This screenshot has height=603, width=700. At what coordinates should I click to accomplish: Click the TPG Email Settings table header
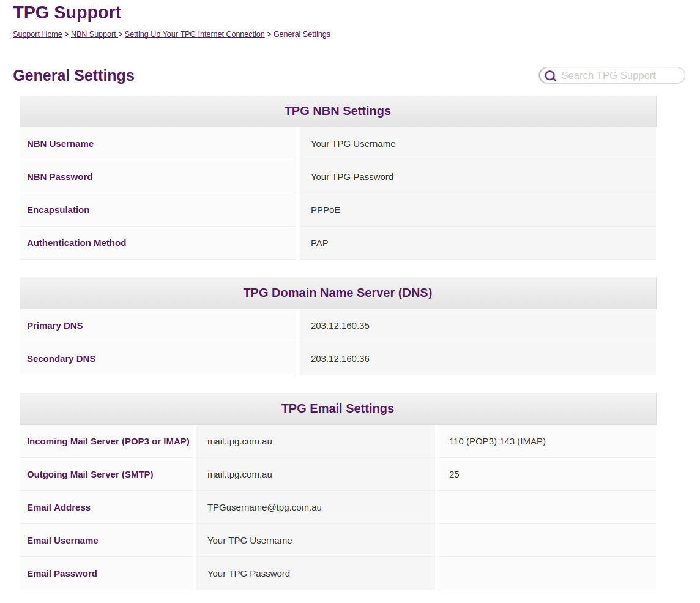click(x=337, y=408)
